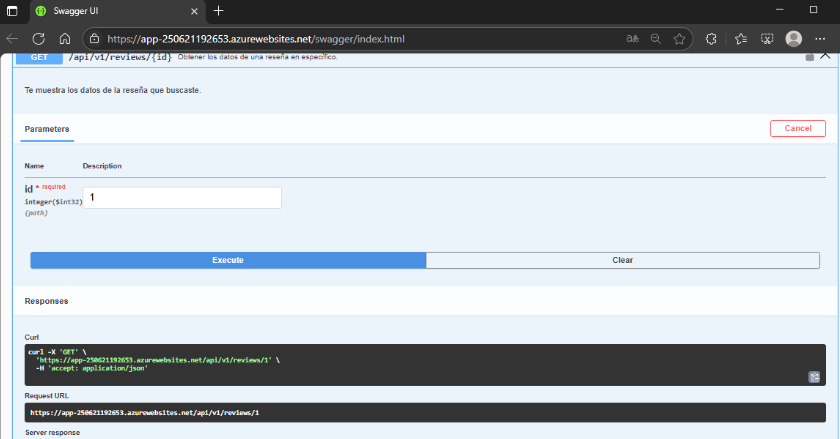Click the id parameter input field

(x=182, y=198)
